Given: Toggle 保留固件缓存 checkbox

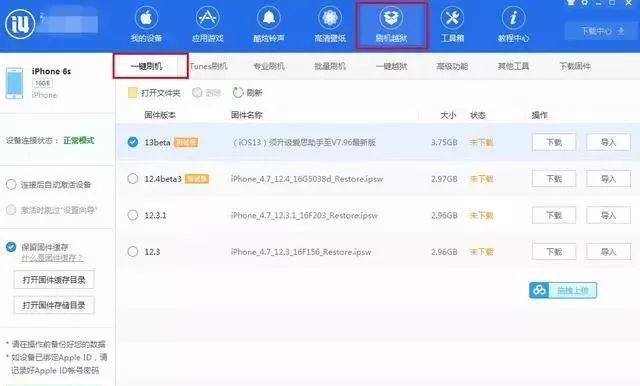Looking at the screenshot, I should point(11,247).
